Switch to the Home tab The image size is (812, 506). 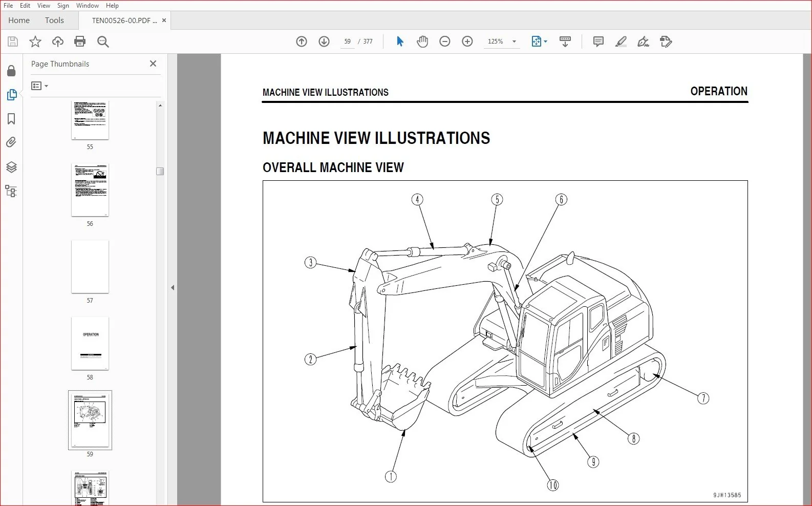coord(19,20)
